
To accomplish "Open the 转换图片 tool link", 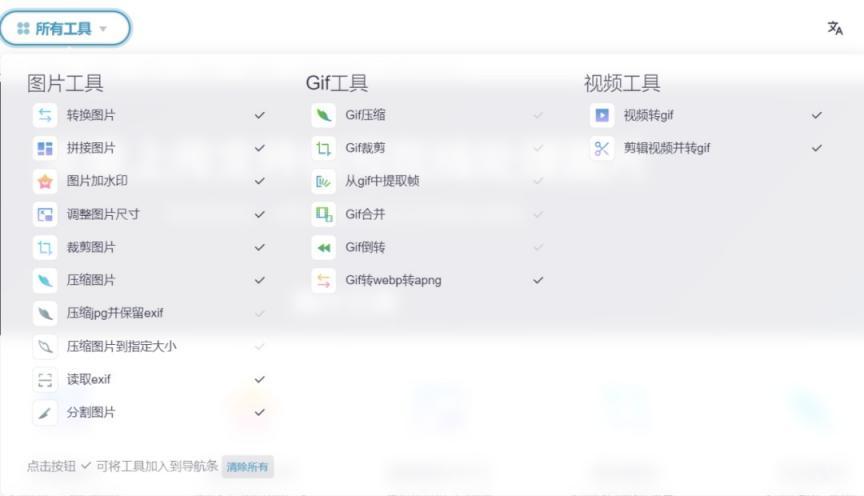I will [x=91, y=115].
